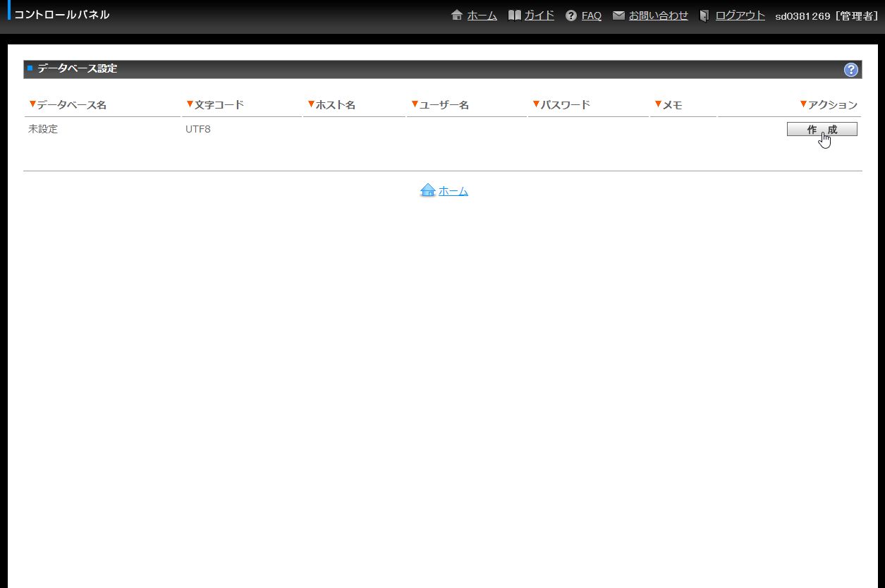The height and width of the screenshot is (588, 885).
Task: Click the envelope contact icon
Action: [x=619, y=16]
